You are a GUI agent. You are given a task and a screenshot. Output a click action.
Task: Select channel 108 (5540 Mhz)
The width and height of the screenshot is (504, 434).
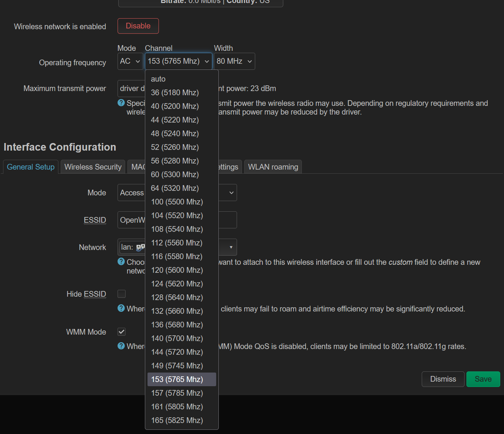click(182, 229)
